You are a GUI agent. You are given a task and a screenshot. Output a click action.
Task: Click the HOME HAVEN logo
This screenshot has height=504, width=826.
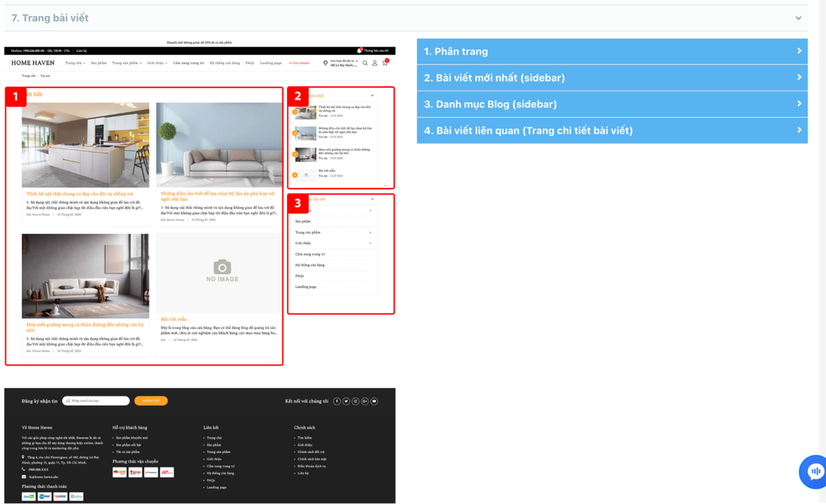pyautogui.click(x=33, y=63)
